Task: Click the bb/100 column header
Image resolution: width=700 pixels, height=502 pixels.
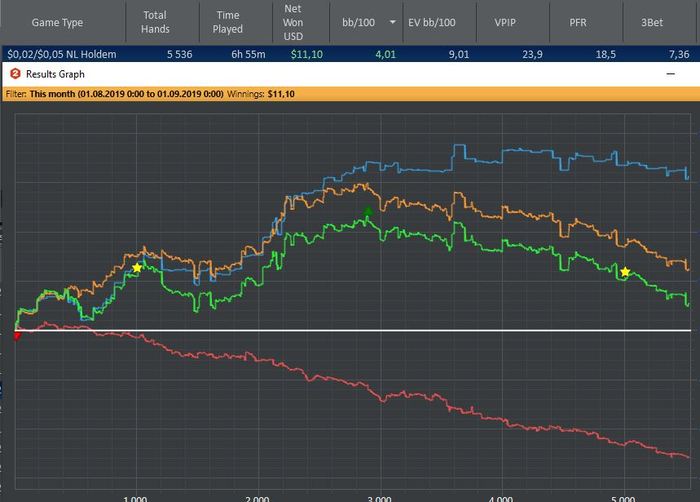Action: [358, 22]
